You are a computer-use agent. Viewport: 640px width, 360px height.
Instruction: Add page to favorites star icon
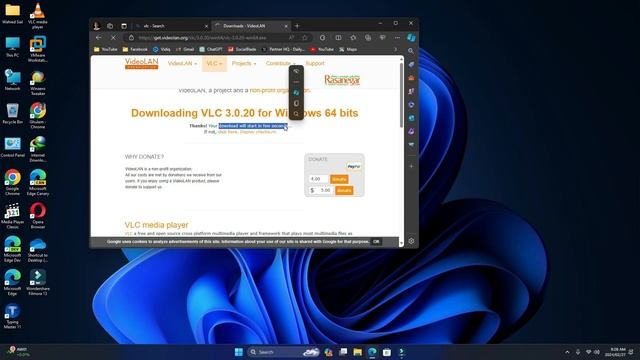[304, 38]
